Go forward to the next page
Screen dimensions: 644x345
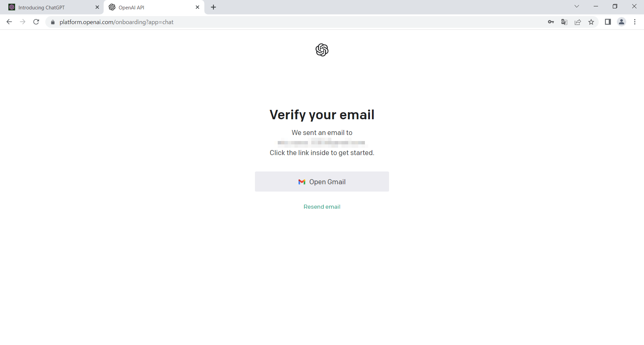click(x=23, y=22)
